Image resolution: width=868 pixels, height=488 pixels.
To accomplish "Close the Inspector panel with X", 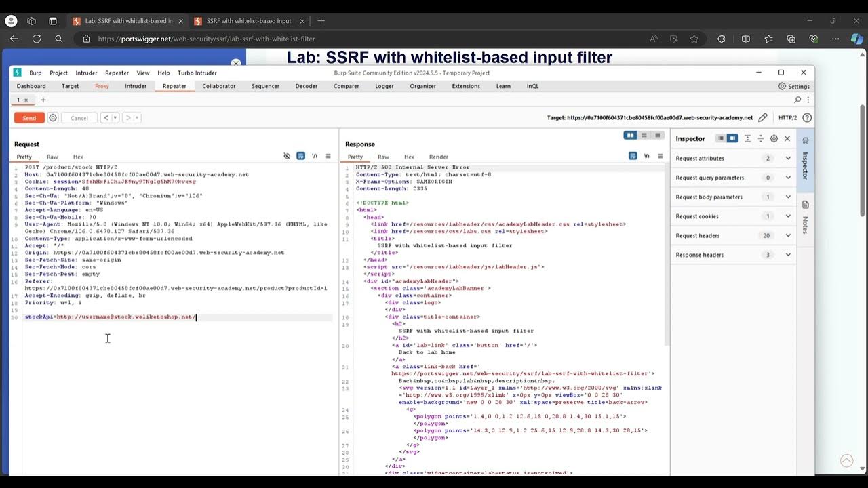I will coord(787,138).
